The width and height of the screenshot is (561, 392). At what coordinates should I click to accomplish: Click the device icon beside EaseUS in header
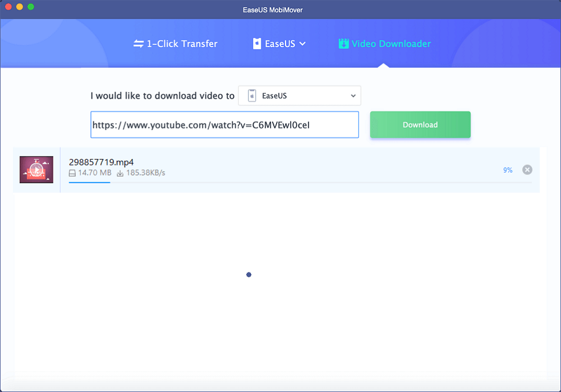(x=257, y=44)
